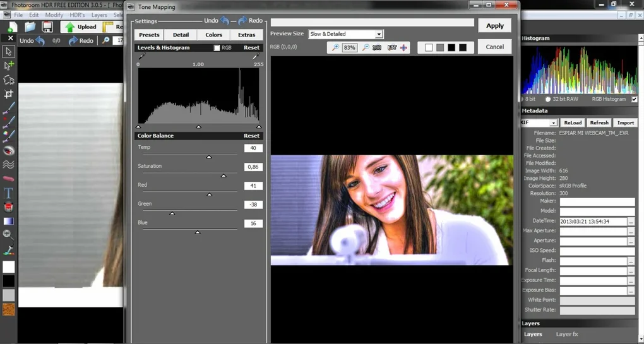Click the Green slider handle
The image size is (644, 344).
[x=172, y=213]
